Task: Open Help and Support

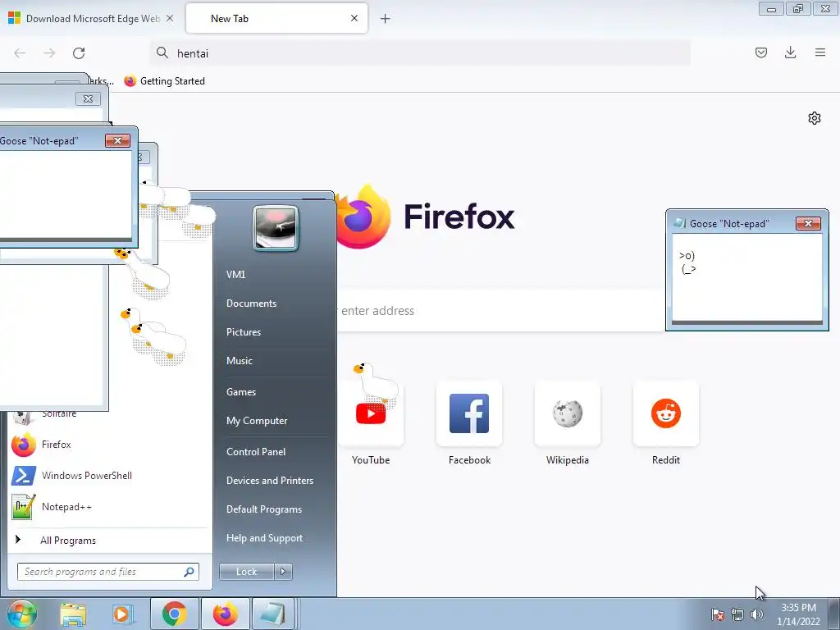Action: pyautogui.click(x=265, y=538)
